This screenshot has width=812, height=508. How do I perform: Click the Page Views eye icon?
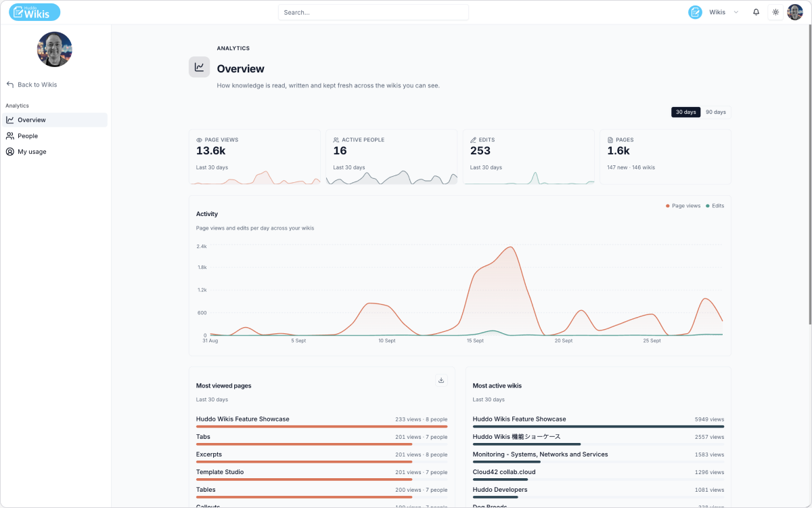(x=200, y=140)
